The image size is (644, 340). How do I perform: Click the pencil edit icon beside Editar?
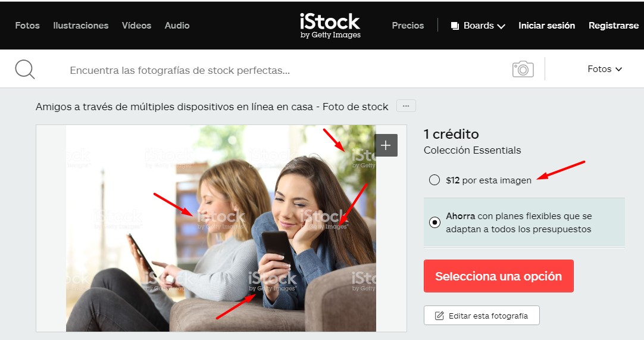pos(439,316)
